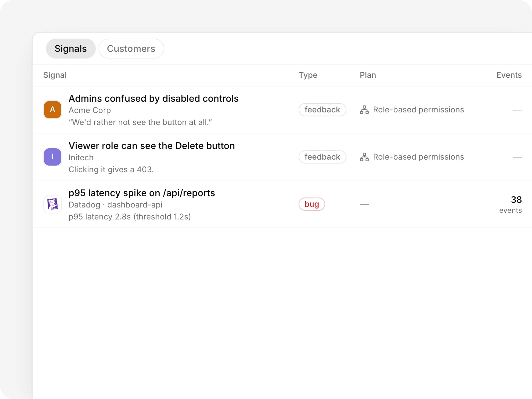Click the Signal column header
532x399 pixels.
55,75
